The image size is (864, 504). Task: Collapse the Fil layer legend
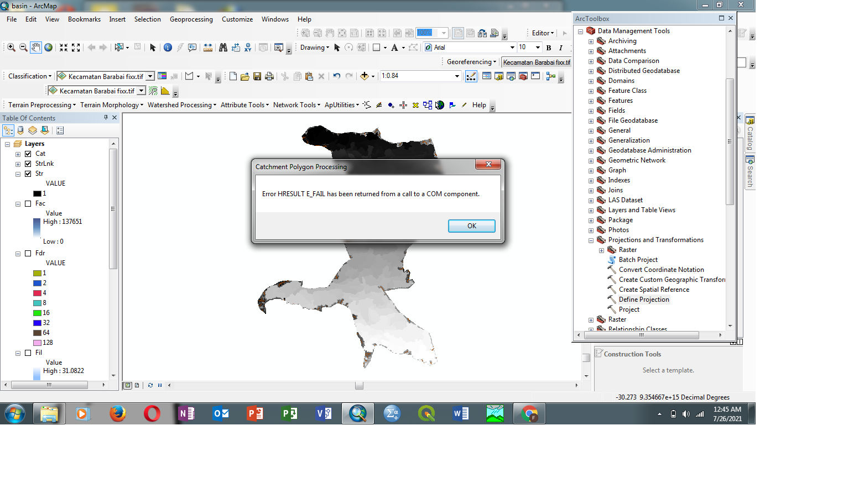click(x=17, y=353)
